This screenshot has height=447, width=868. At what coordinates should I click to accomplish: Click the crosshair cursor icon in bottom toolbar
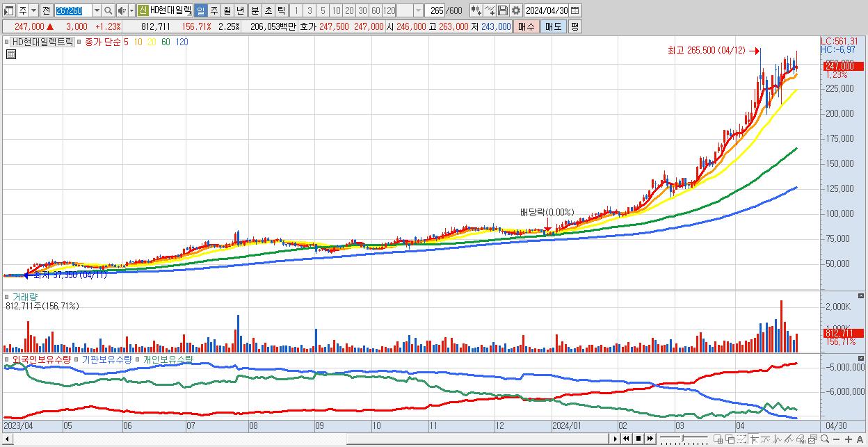coord(754,439)
